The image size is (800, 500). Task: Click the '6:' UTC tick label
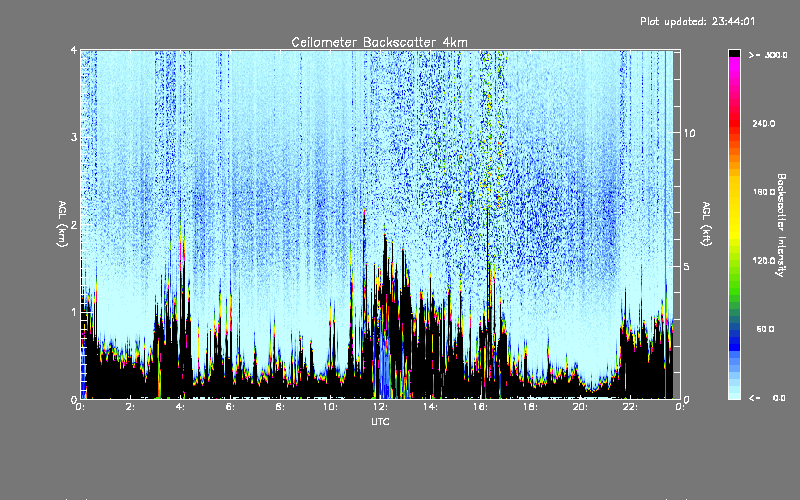click(230, 407)
